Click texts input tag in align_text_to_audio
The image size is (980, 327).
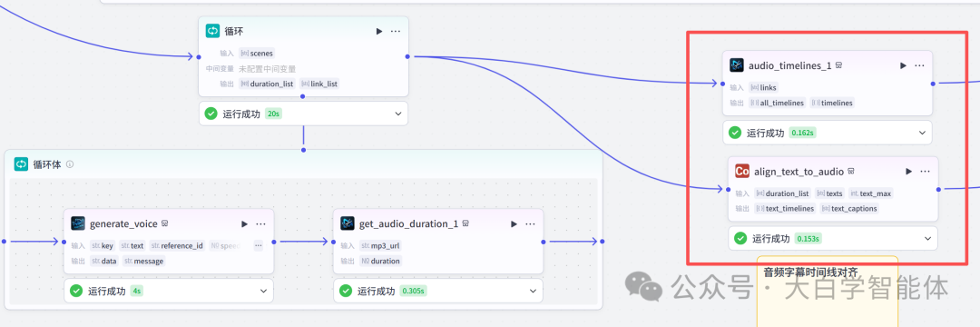point(829,193)
